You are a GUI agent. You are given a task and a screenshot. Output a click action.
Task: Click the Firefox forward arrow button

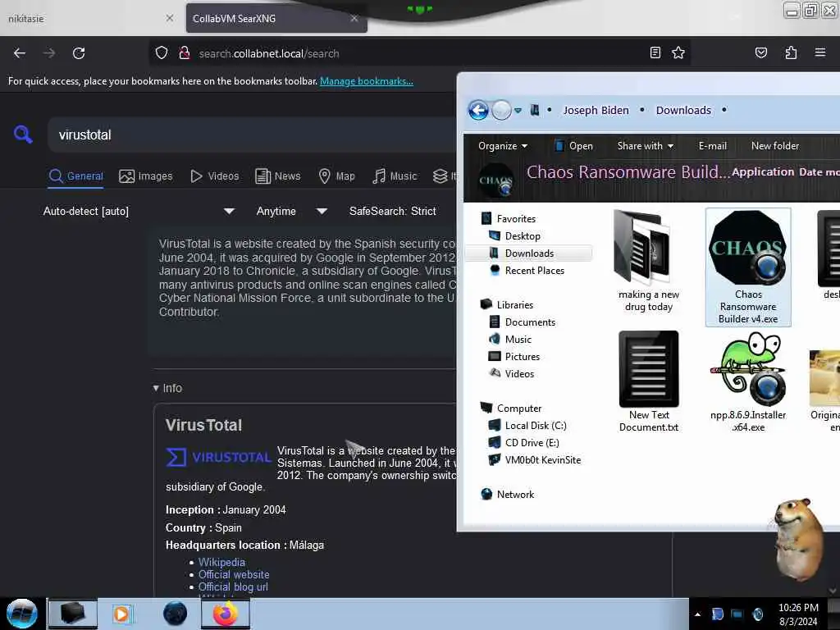coord(49,53)
